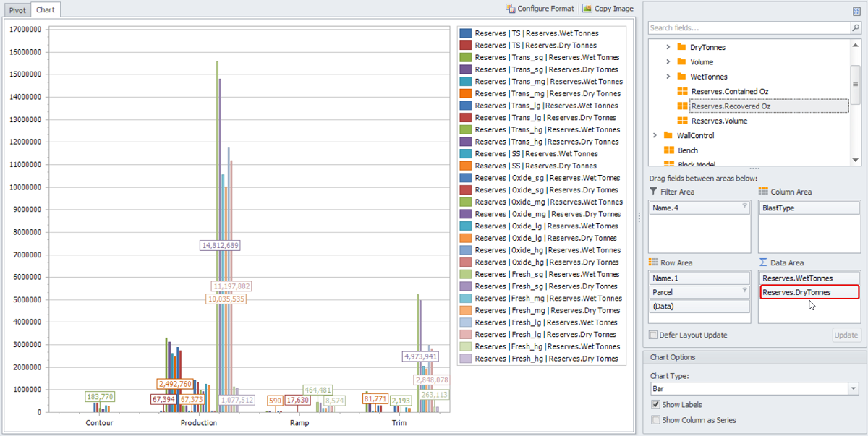
Task: Open the Chart Type dropdown
Action: click(x=854, y=389)
